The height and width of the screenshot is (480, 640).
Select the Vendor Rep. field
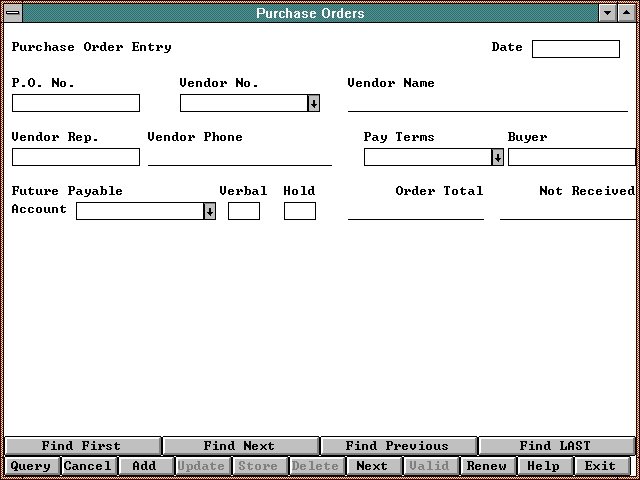(x=76, y=157)
